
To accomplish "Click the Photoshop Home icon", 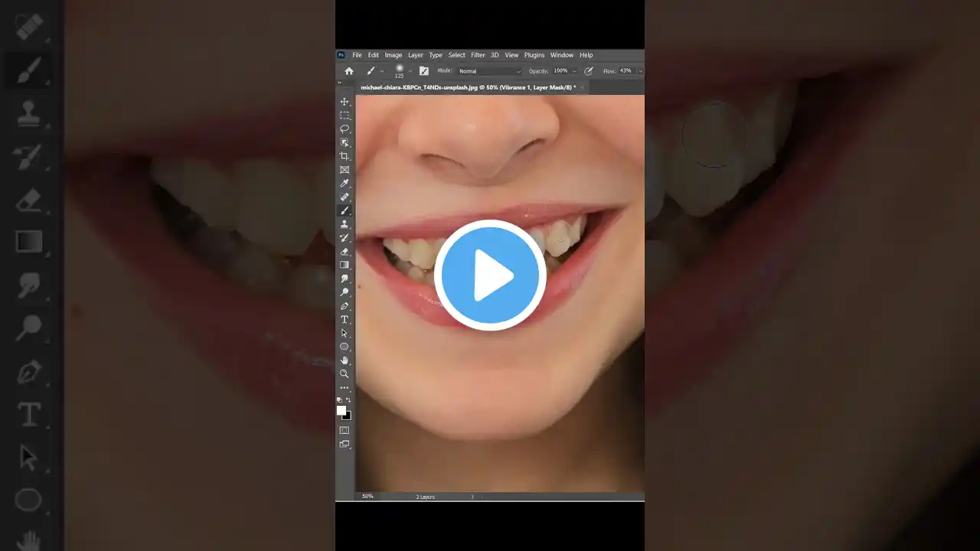I will pos(349,70).
